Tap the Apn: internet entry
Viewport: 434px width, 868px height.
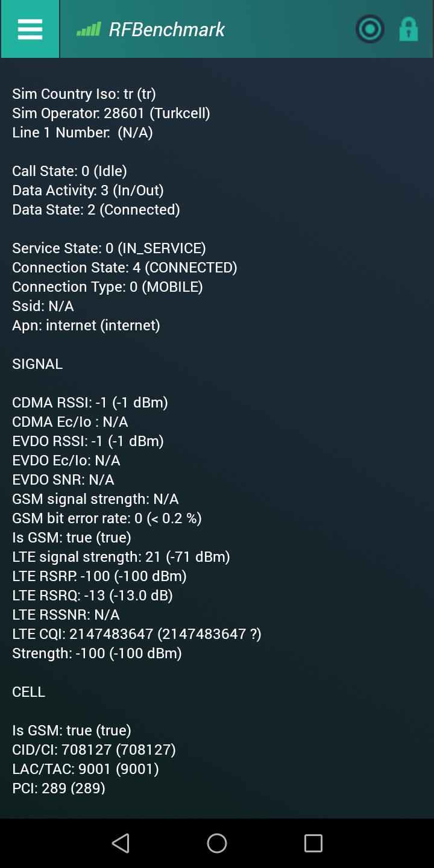click(86, 325)
